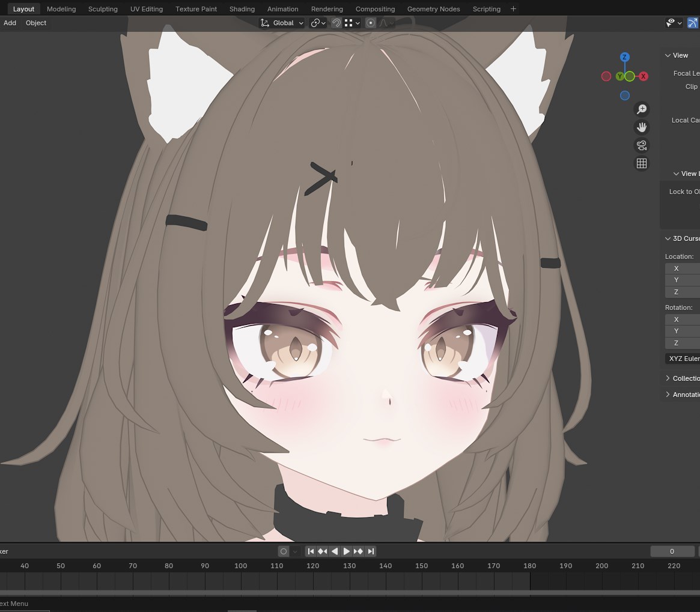Click the XYZ Euler rotation order button
The width and height of the screenshot is (700, 612).
[684, 359]
